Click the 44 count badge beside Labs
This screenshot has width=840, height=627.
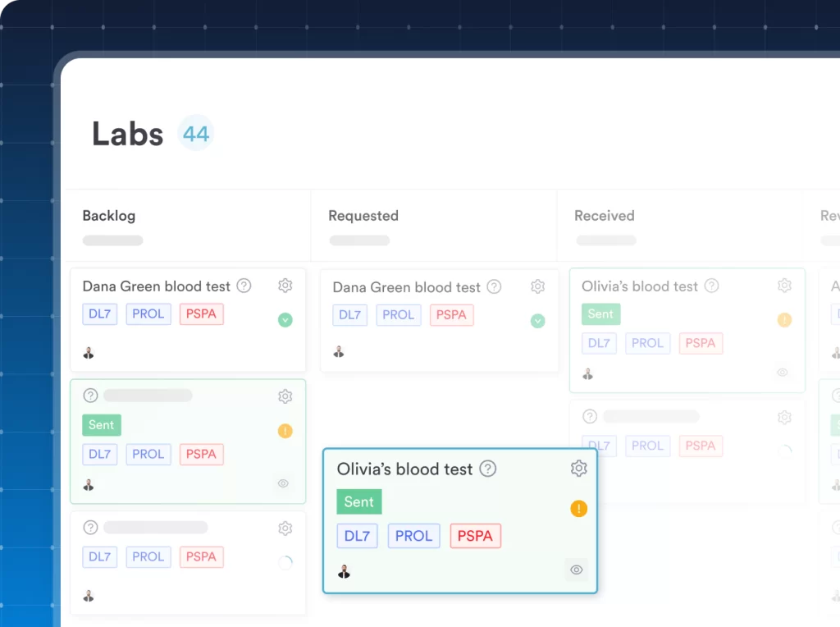[x=196, y=133]
